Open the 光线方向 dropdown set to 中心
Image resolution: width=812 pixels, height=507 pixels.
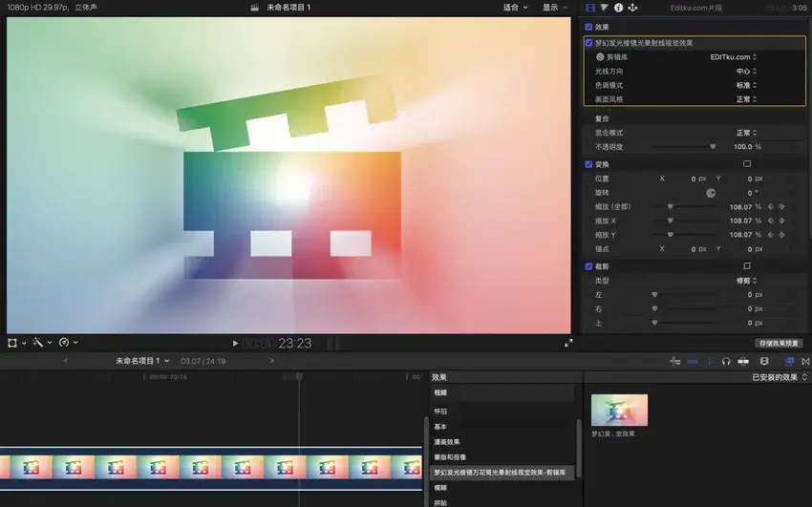(x=745, y=72)
